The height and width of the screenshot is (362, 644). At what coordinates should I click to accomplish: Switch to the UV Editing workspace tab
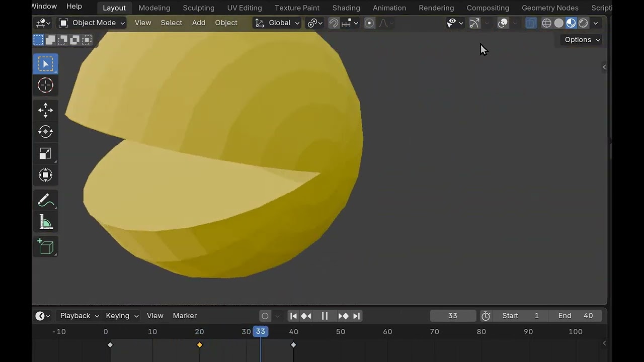[245, 8]
